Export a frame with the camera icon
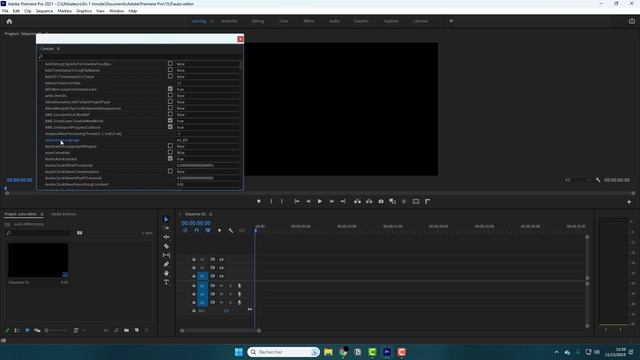The width and height of the screenshot is (640, 360). pyautogui.click(x=381, y=201)
